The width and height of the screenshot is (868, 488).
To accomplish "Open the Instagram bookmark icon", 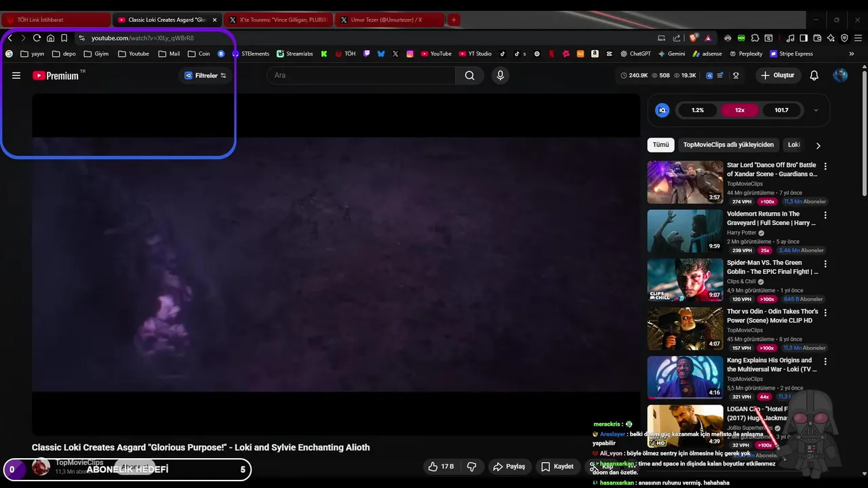I will (x=410, y=54).
